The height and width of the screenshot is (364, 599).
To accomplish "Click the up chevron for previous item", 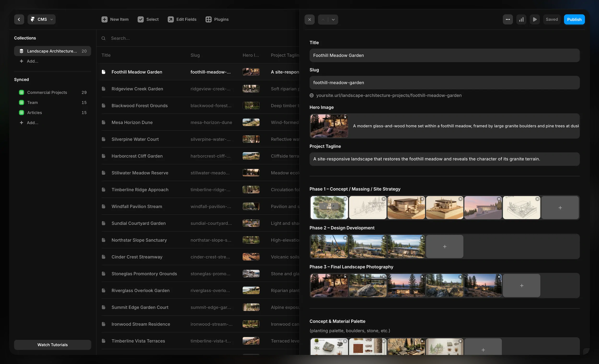I will coord(323,19).
